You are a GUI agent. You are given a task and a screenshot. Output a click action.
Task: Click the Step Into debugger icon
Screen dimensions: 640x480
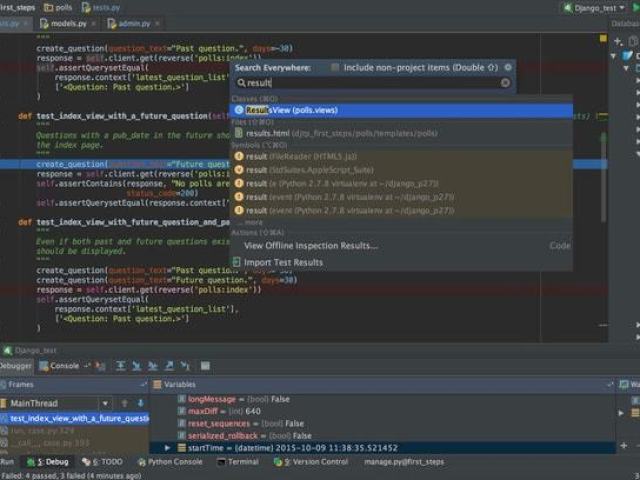[136, 366]
